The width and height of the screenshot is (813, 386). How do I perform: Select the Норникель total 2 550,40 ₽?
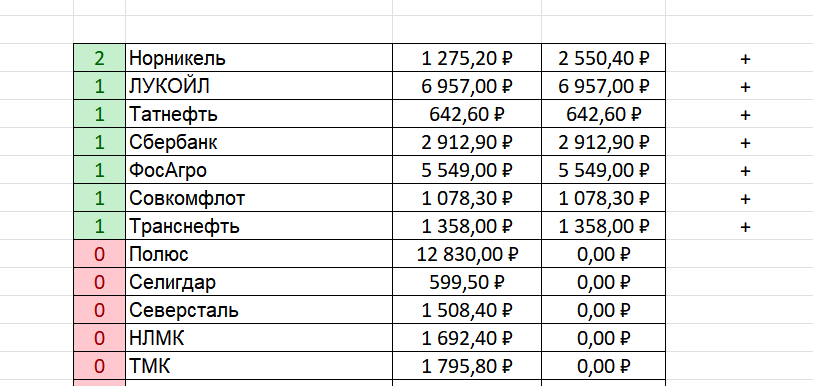tap(604, 58)
